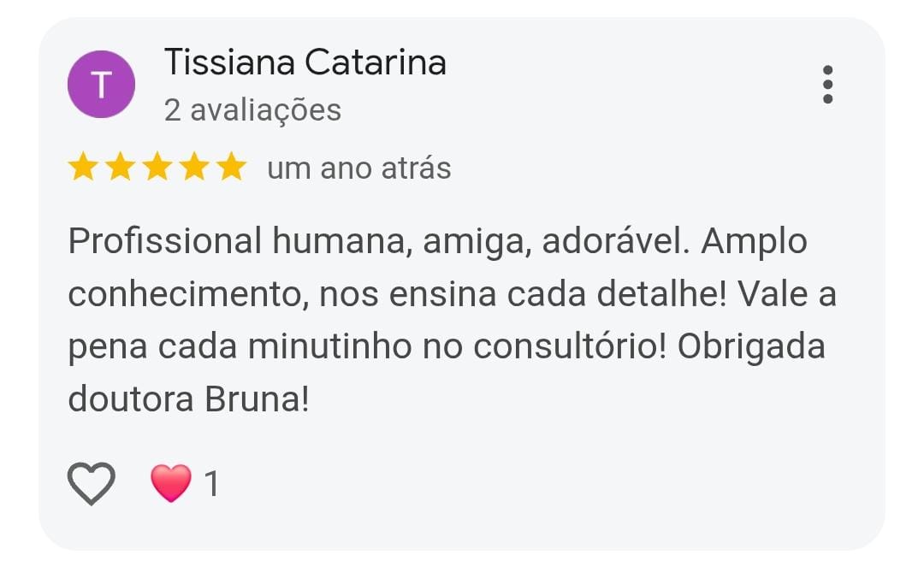Click the fifth yellow rating star
This screenshot has height=567, width=924.
(230, 168)
